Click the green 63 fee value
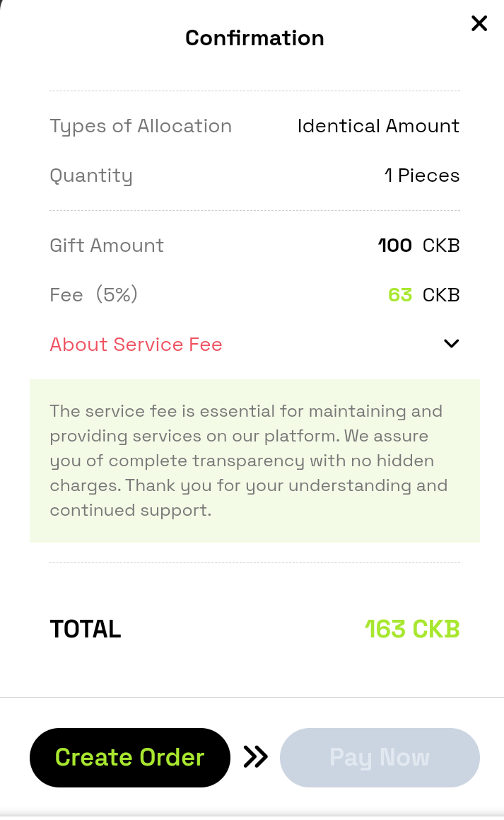 tap(400, 294)
